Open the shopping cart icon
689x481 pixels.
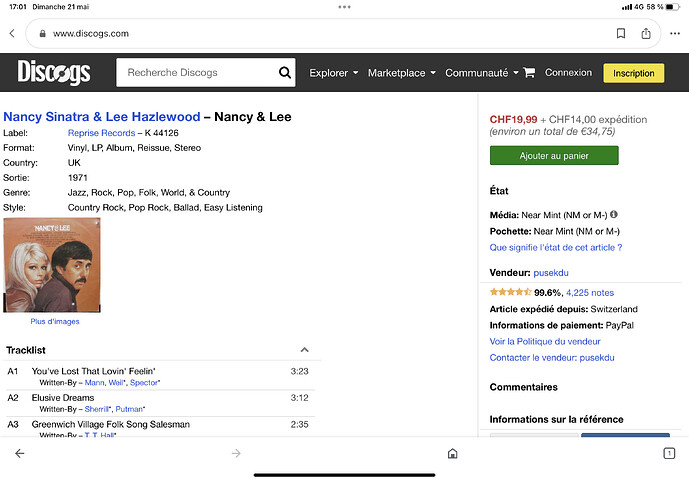(529, 72)
